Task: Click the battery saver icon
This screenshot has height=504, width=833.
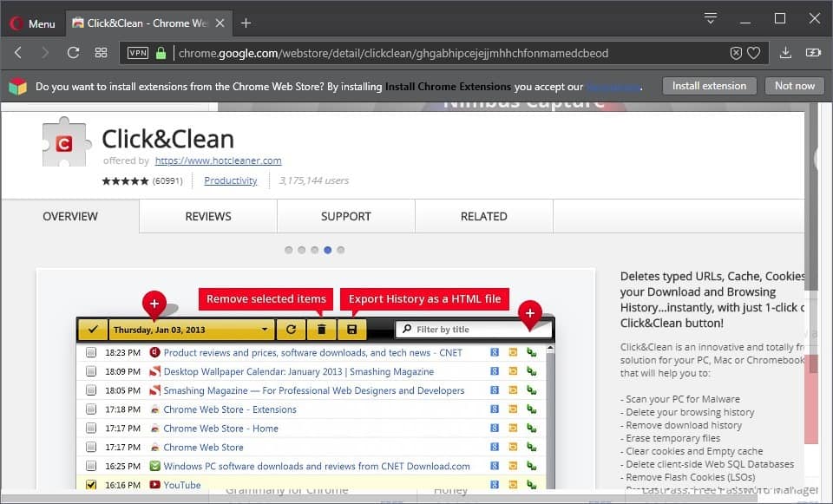Action: 813,53
